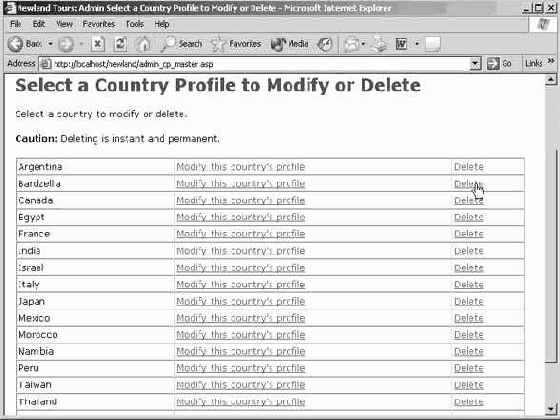The height and width of the screenshot is (420, 560).
Task: Open the Mail toolbar button
Action: tap(351, 44)
